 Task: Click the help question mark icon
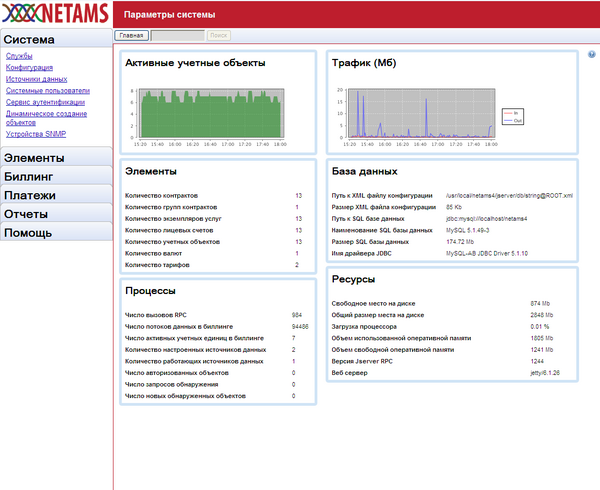coord(591,55)
